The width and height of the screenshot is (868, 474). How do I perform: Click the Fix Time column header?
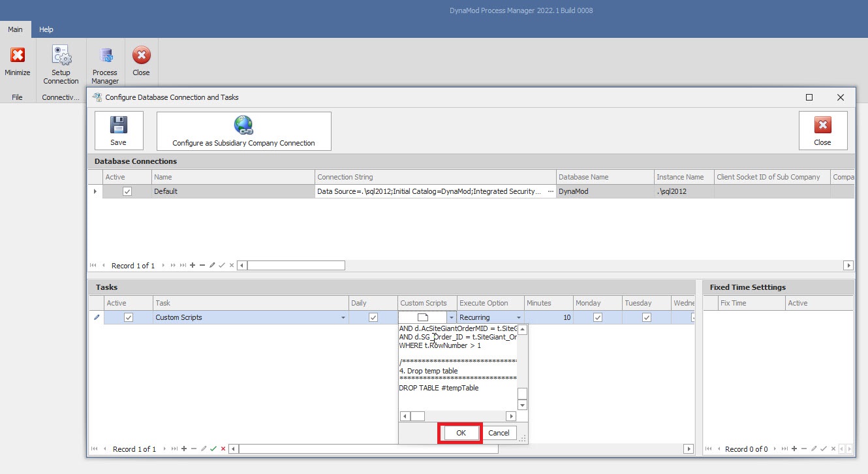pyautogui.click(x=751, y=303)
